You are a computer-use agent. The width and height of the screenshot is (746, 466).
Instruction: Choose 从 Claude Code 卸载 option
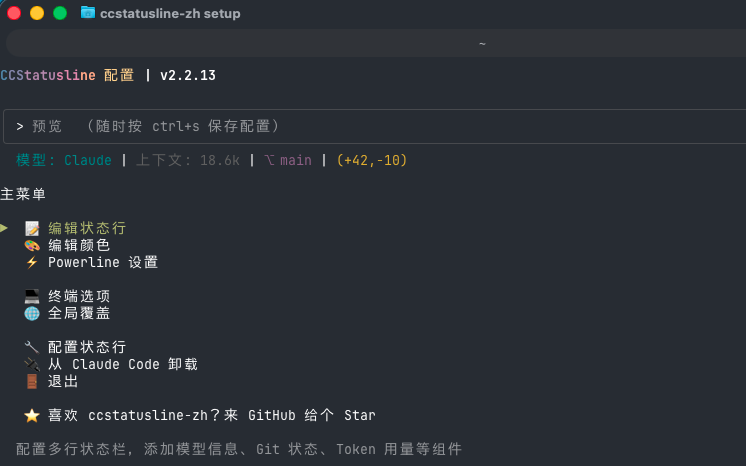(123, 365)
